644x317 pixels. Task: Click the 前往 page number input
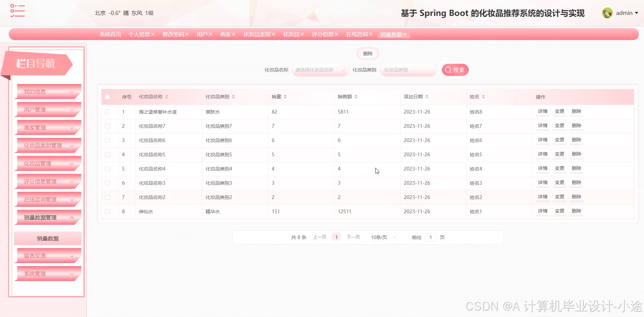click(431, 237)
